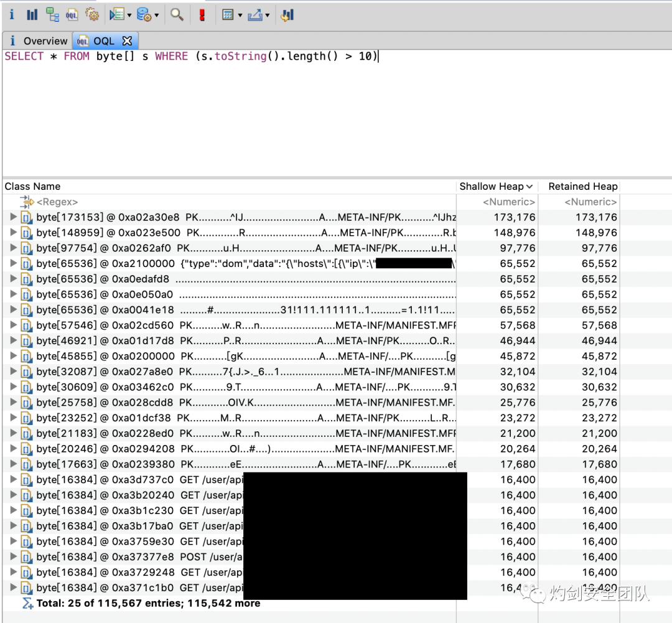Run the Reports icon in toolbar
Viewport: 672px width, 623px height.
click(116, 15)
